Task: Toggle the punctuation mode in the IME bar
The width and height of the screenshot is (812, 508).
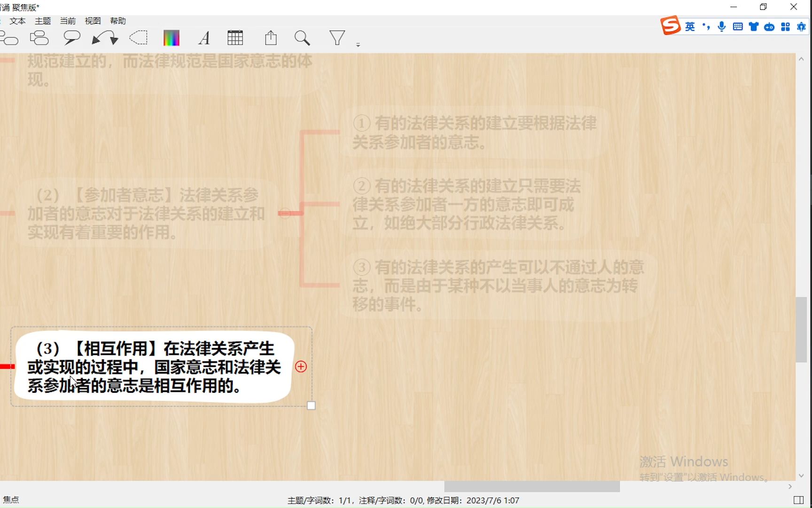Action: pyautogui.click(x=706, y=27)
